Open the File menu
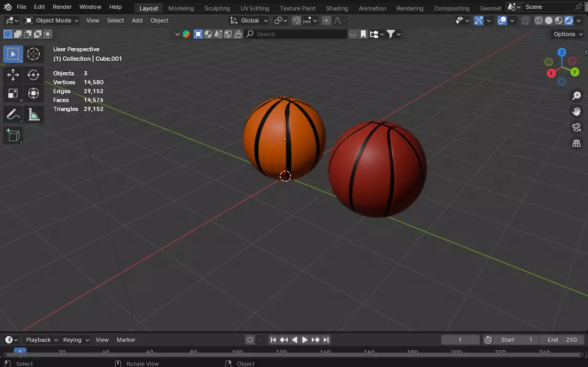Image resolution: width=588 pixels, height=367 pixels. [21, 7]
